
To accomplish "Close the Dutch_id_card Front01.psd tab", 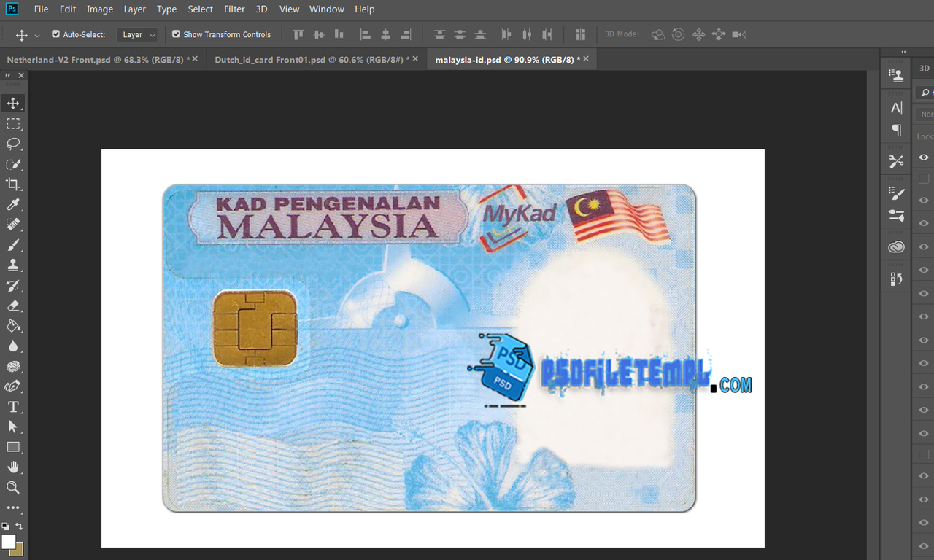I will pos(415,58).
